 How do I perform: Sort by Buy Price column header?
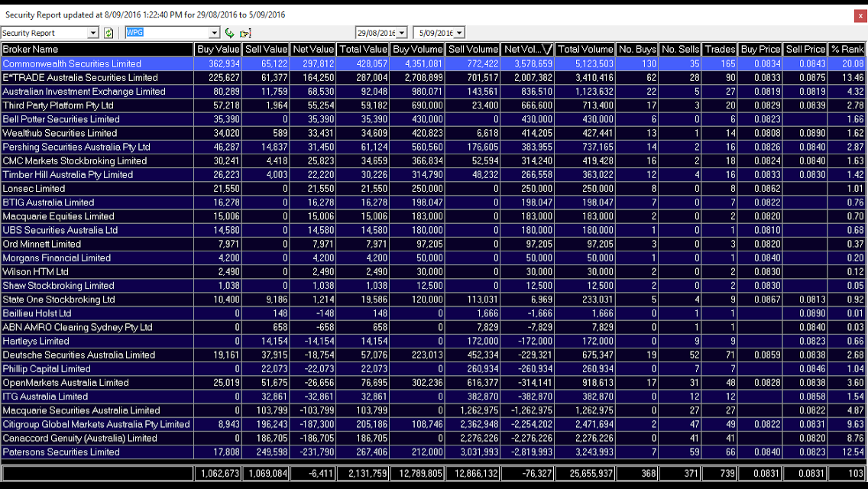point(759,50)
